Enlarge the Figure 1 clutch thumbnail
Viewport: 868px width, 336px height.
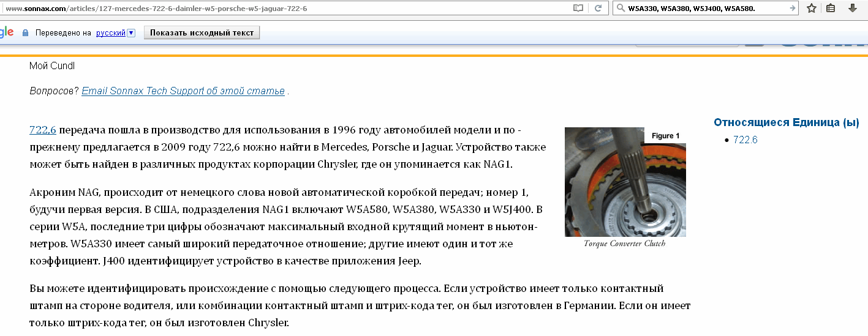625,182
